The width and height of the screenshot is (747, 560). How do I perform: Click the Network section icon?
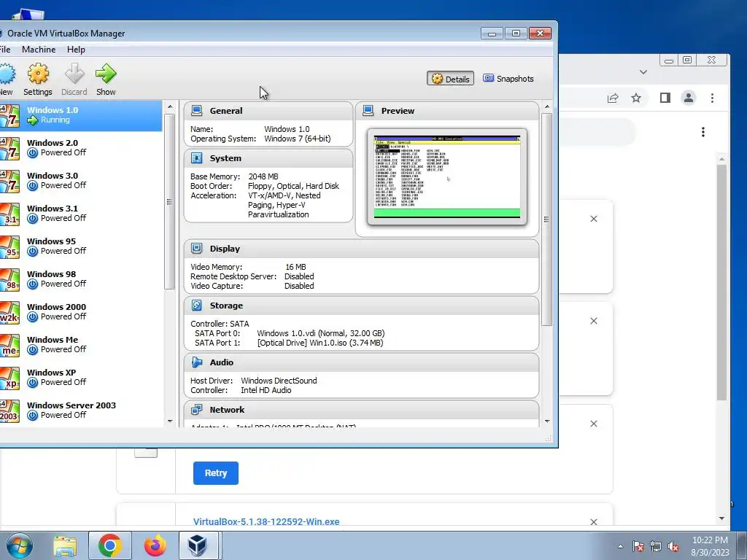(196, 410)
